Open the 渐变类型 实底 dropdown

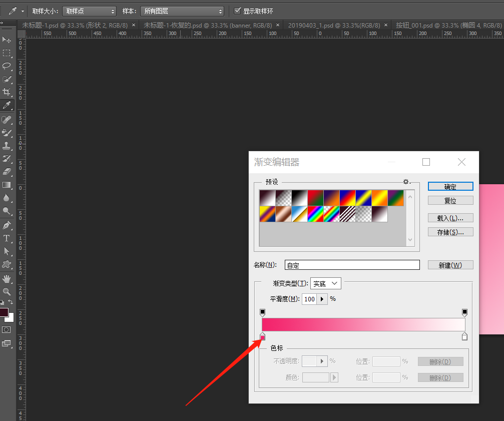[x=326, y=283]
